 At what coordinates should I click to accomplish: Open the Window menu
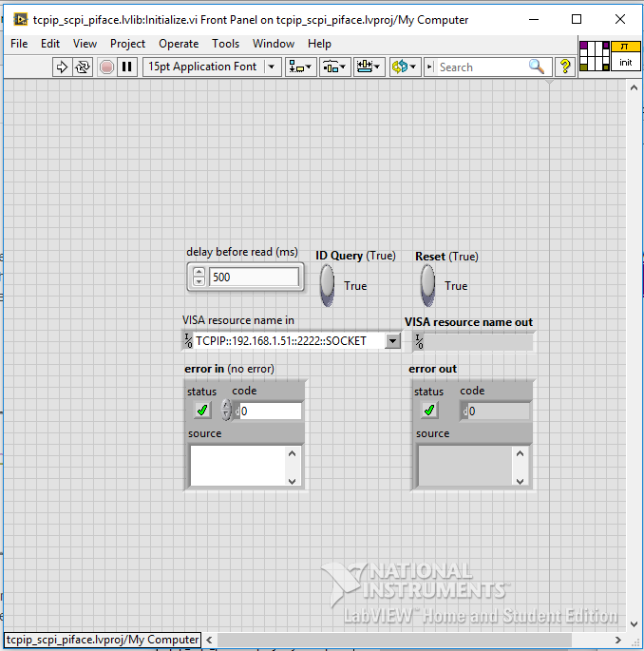coord(274,44)
